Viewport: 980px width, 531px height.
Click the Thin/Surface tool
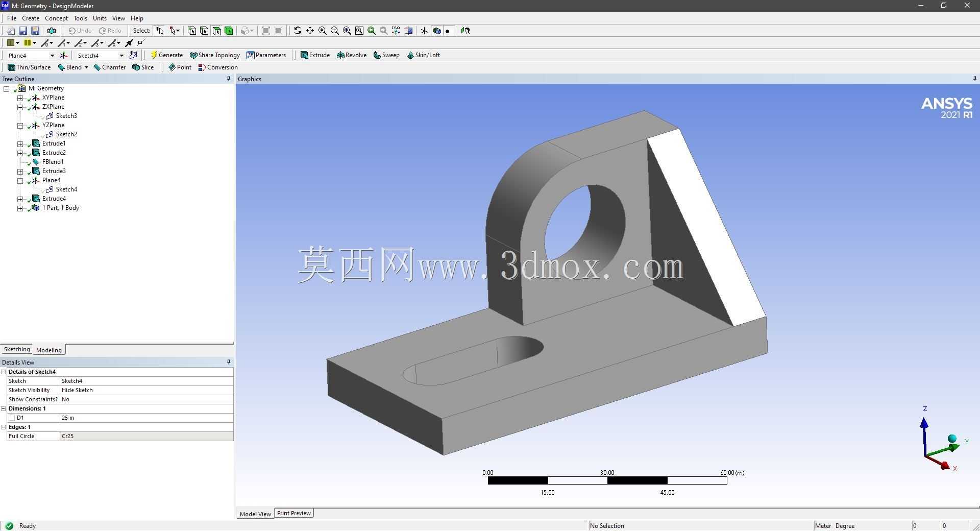tap(29, 67)
